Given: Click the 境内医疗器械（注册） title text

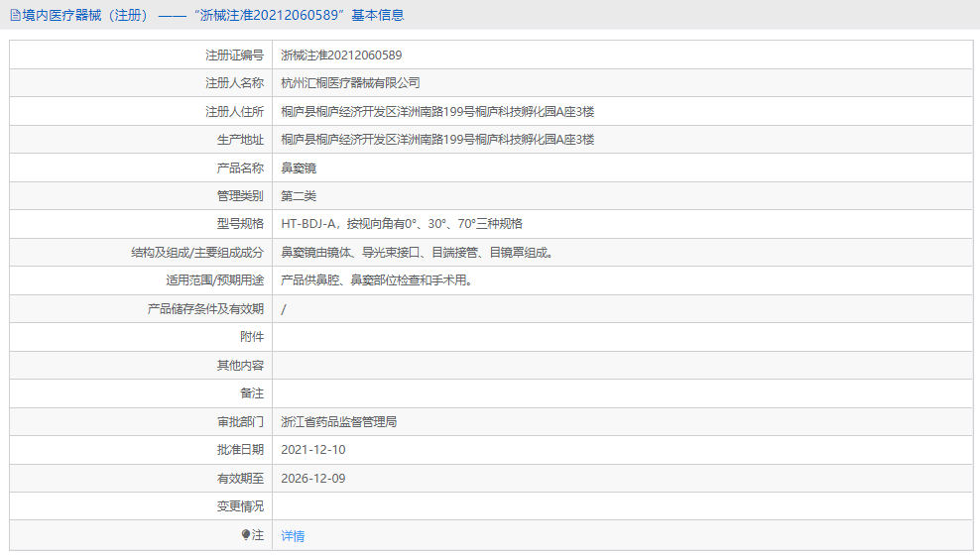Looking at the screenshot, I should click(86, 15).
